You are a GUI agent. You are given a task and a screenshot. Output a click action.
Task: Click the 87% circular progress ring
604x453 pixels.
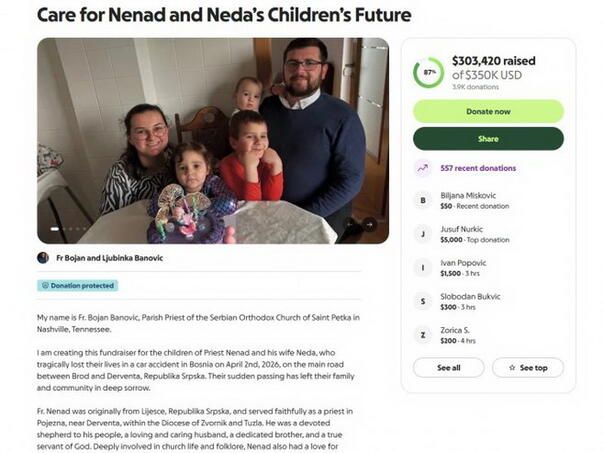[x=428, y=72]
